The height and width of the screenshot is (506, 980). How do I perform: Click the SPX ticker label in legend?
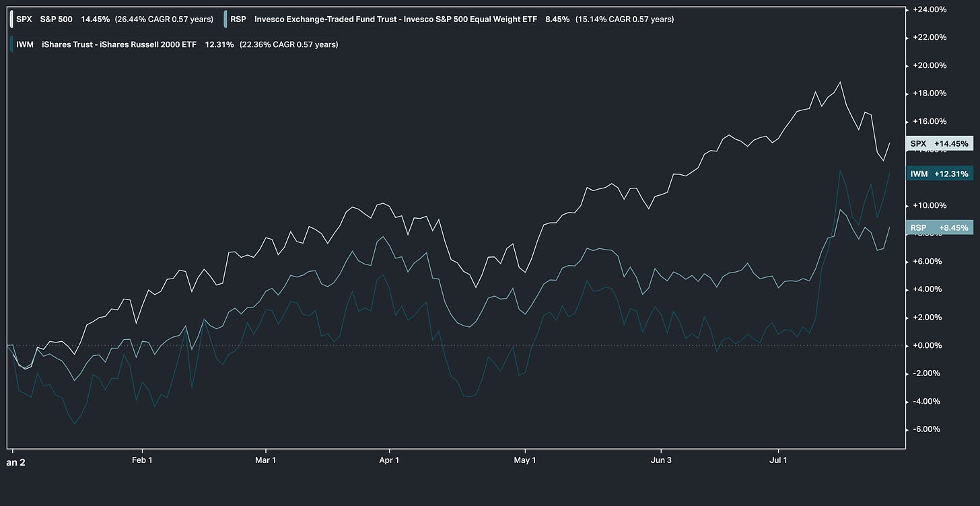[24, 20]
